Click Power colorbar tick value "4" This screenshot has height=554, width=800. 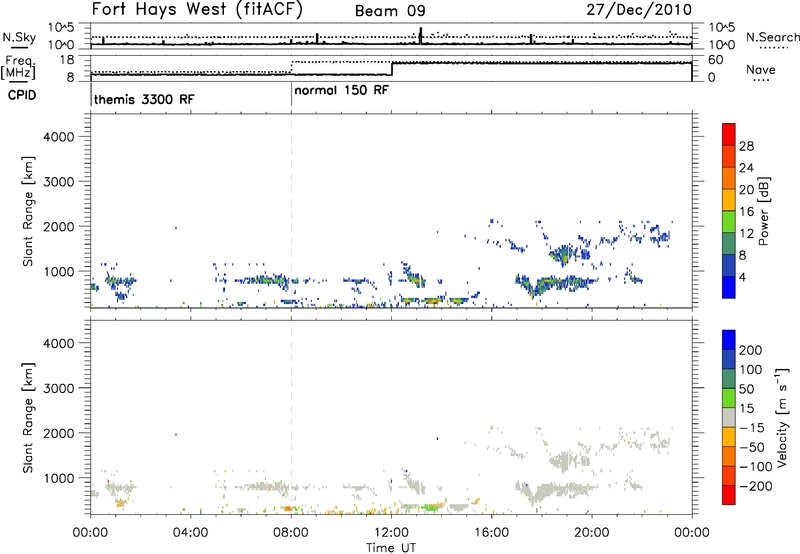pyautogui.click(x=742, y=277)
